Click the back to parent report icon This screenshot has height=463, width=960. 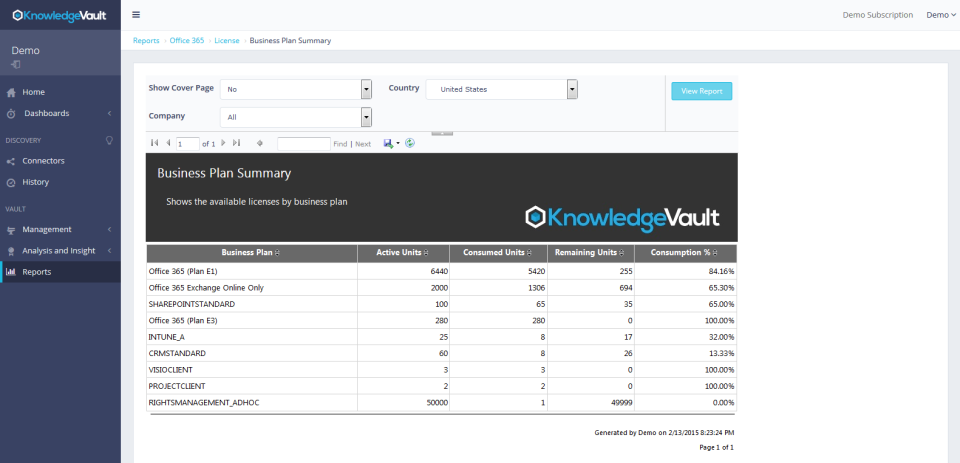point(260,143)
